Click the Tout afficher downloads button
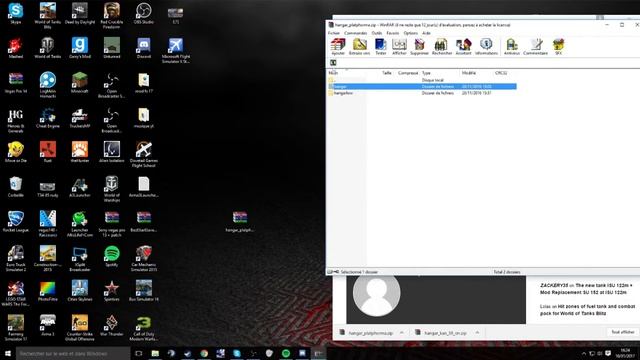Screen dimensions: 640x360 (623, 332)
